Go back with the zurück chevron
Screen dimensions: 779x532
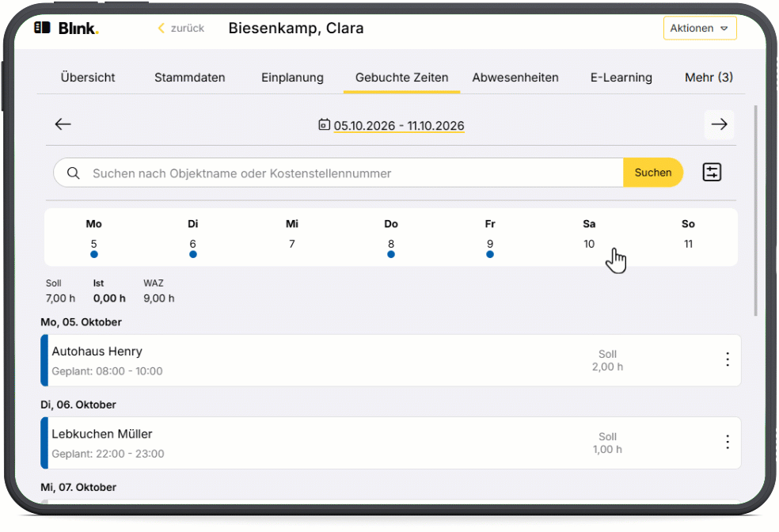pyautogui.click(x=161, y=28)
